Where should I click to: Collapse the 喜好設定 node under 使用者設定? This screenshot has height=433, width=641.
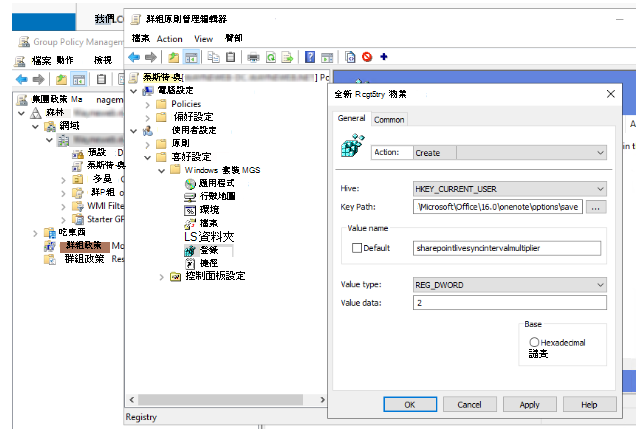pos(148,158)
